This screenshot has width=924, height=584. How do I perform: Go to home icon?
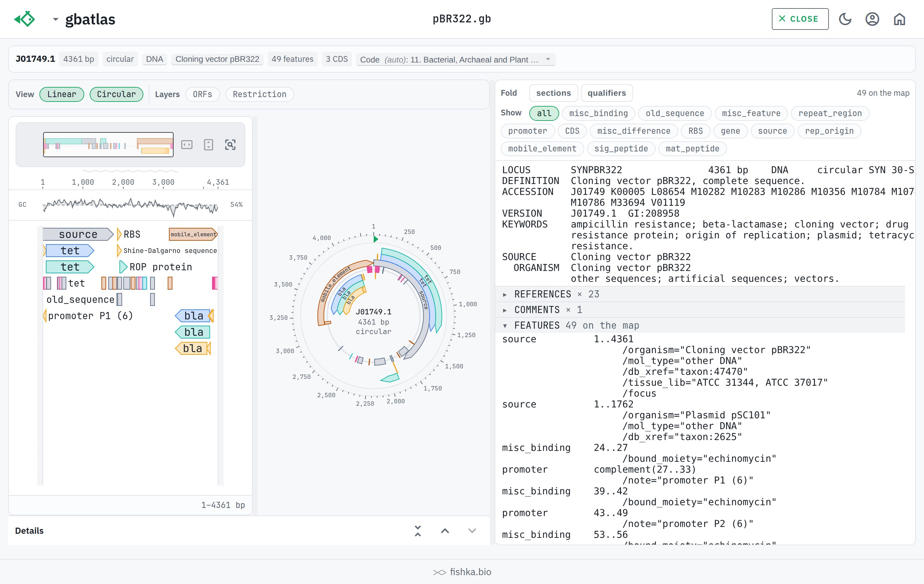coord(899,19)
